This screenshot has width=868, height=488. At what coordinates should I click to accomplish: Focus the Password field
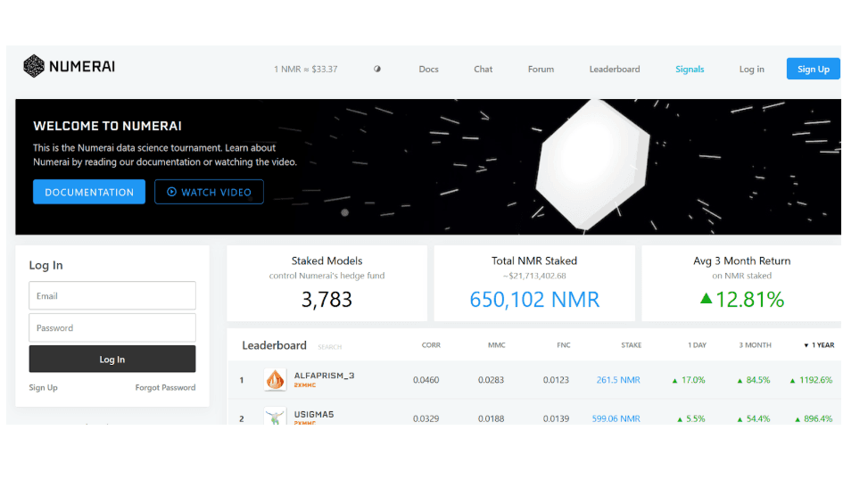point(112,327)
